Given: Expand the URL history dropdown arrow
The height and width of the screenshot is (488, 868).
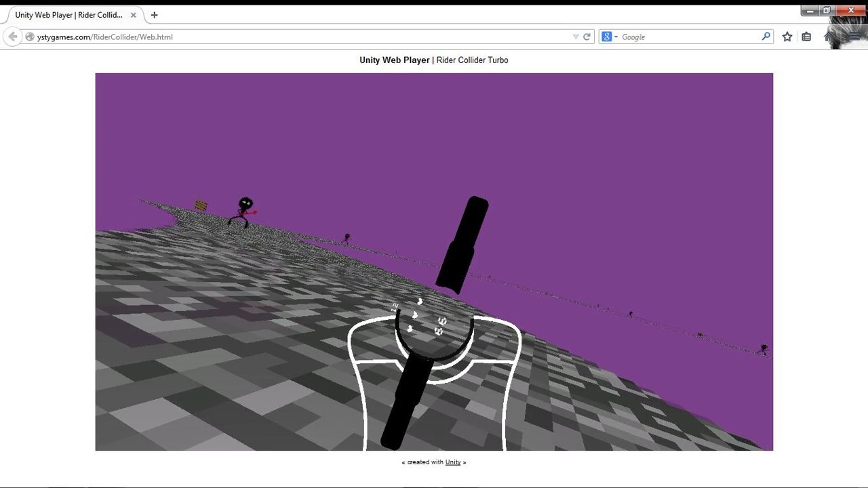Looking at the screenshot, I should click(x=576, y=37).
